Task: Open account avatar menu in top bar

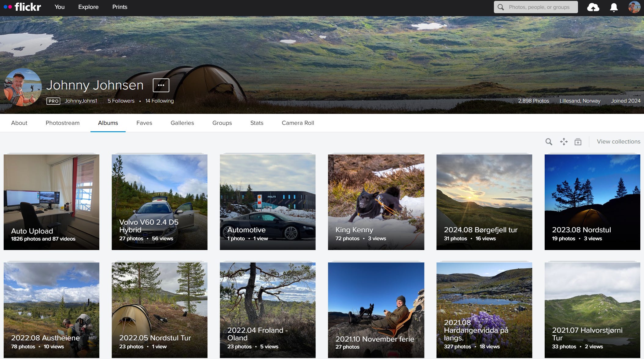Action: point(634,7)
